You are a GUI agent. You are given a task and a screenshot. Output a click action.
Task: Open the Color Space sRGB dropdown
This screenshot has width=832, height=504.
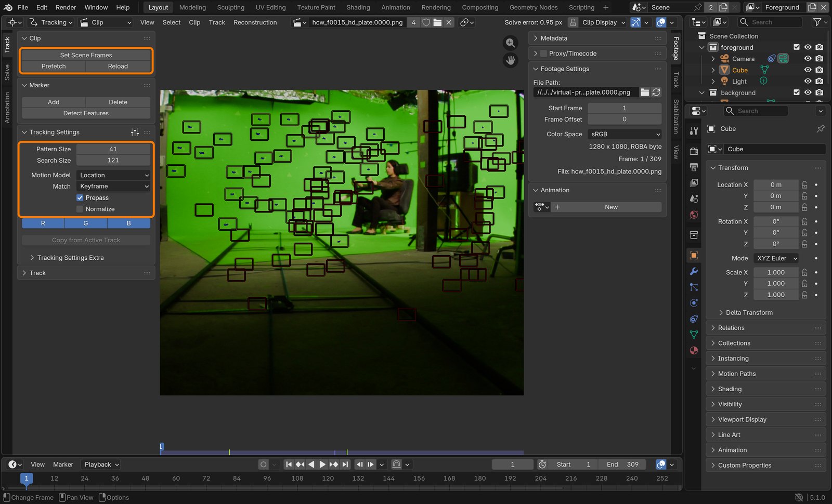(625, 134)
